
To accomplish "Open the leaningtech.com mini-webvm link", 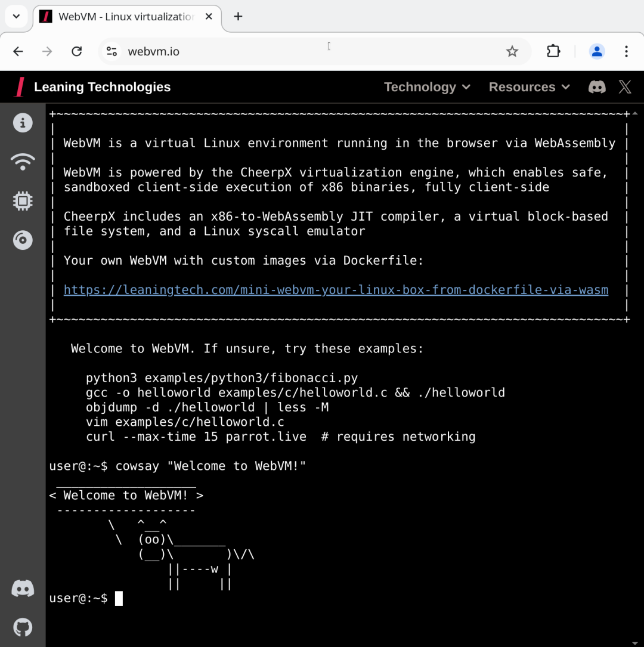I will [336, 290].
